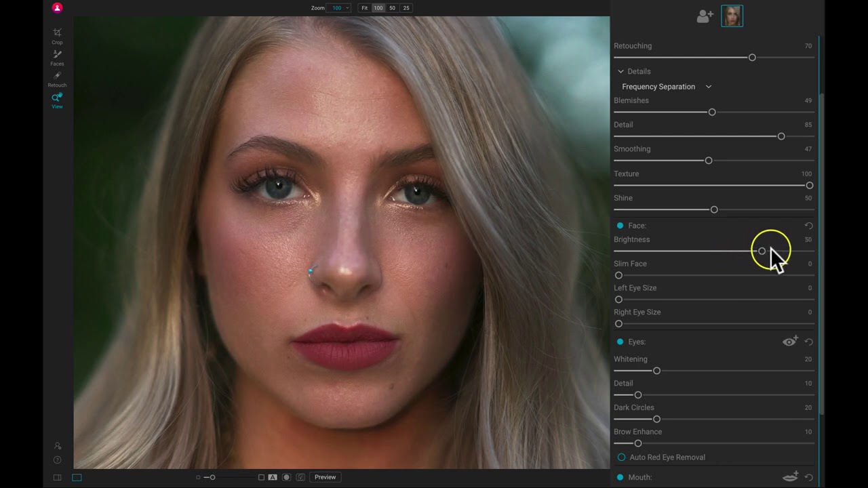Click the Smoothing value 47
868x488 pixels.
808,149
